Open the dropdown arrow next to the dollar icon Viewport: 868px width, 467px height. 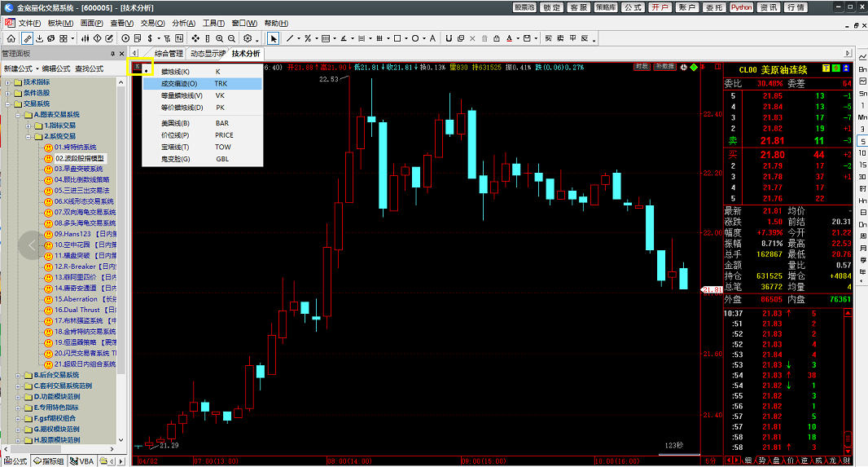[159, 39]
